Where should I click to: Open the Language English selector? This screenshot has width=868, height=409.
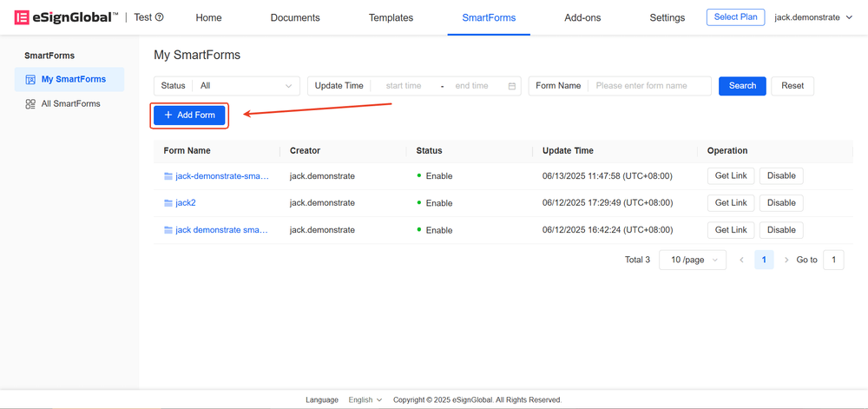pyautogui.click(x=365, y=400)
